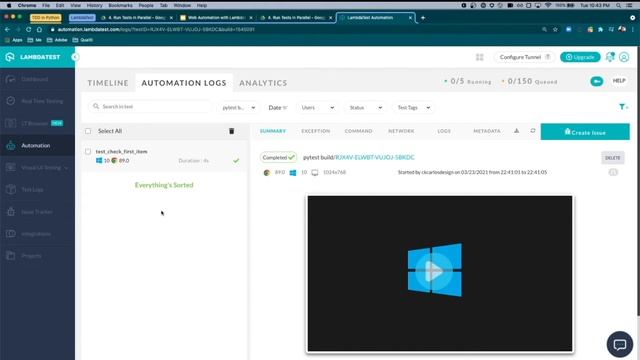The width and height of the screenshot is (640, 360).
Task: Open the COMMAND tab
Action: (x=358, y=131)
